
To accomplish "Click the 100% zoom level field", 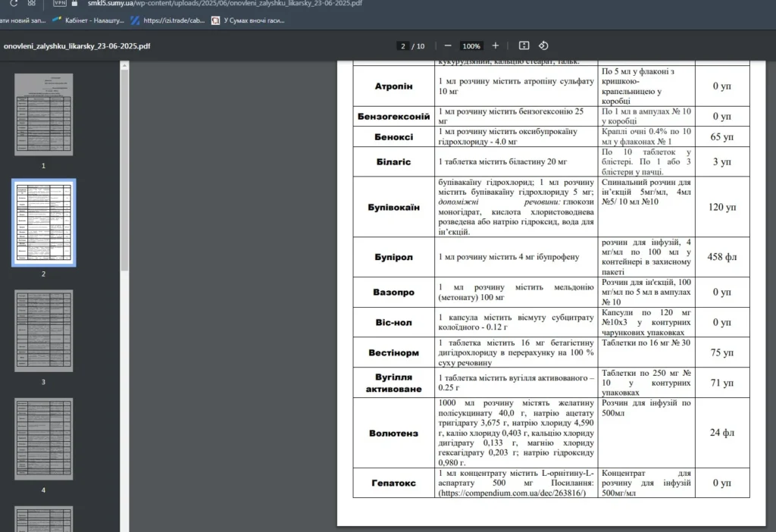I will click(471, 46).
